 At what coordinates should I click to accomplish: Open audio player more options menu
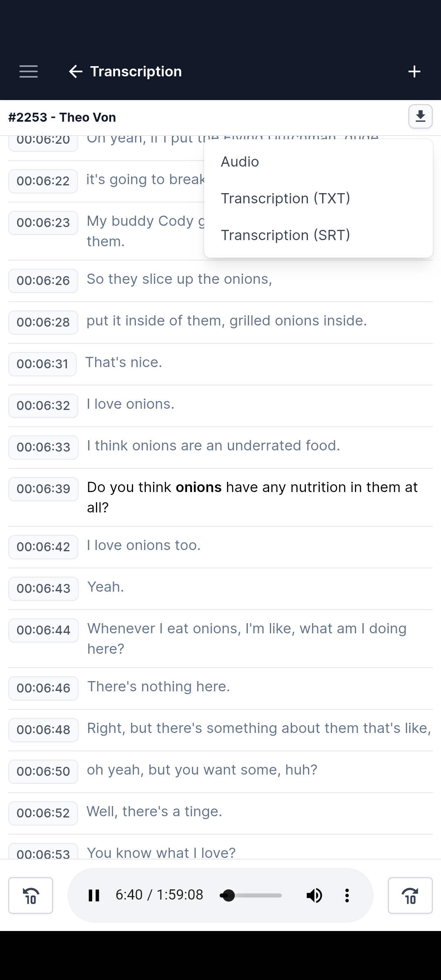tap(347, 895)
